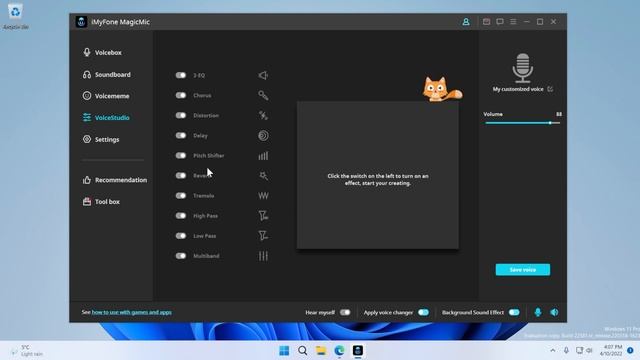This screenshot has height=360, width=640.
Task: Open the feedback chat icon in title bar
Action: coord(500,22)
